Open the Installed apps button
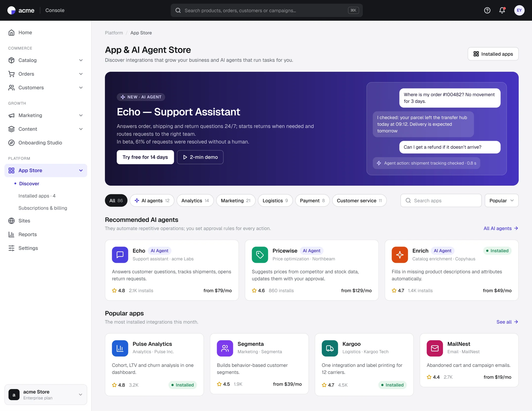Viewport: 532px width, 411px height. pos(493,54)
